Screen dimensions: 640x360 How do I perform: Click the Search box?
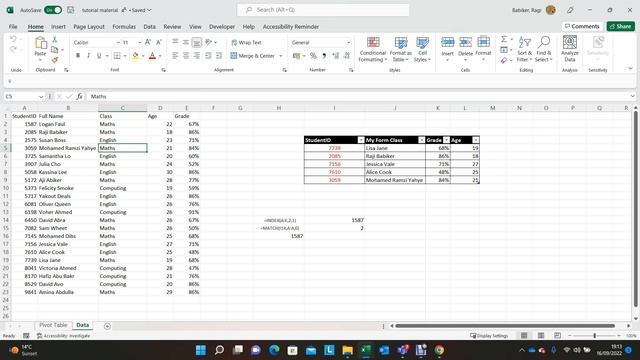pyautogui.click(x=323, y=10)
